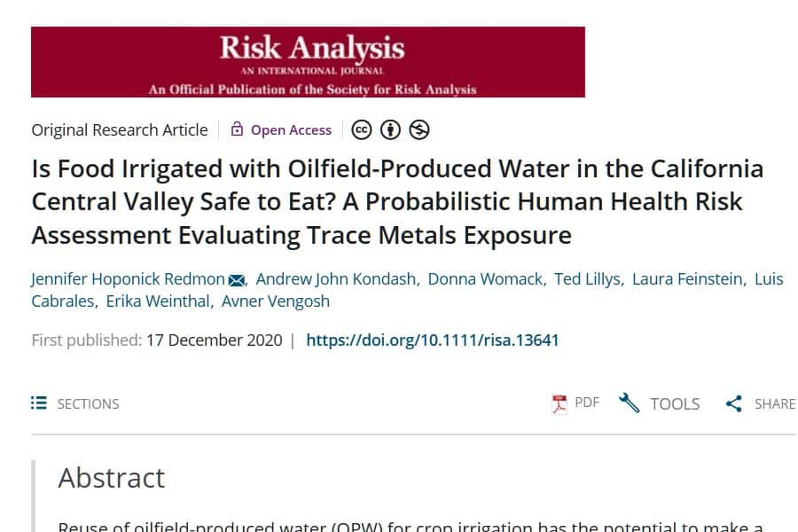This screenshot has width=798, height=532.
Task: Expand the SHARE options
Action: 774,403
